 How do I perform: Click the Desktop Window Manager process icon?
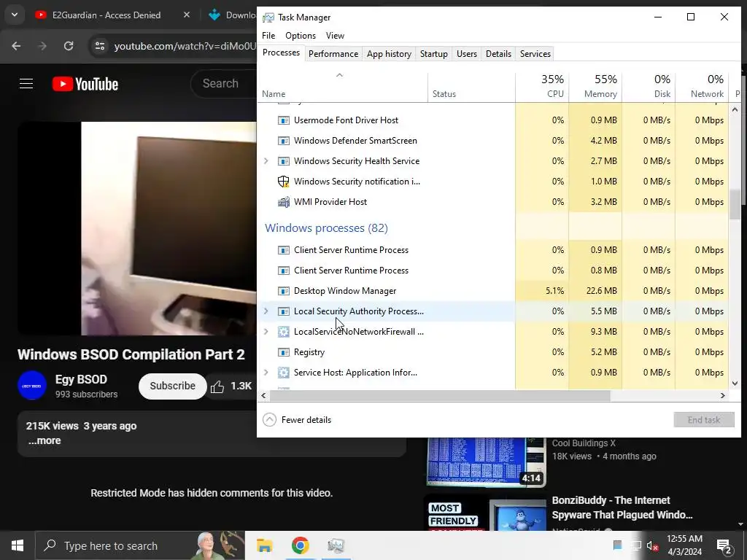pos(284,291)
